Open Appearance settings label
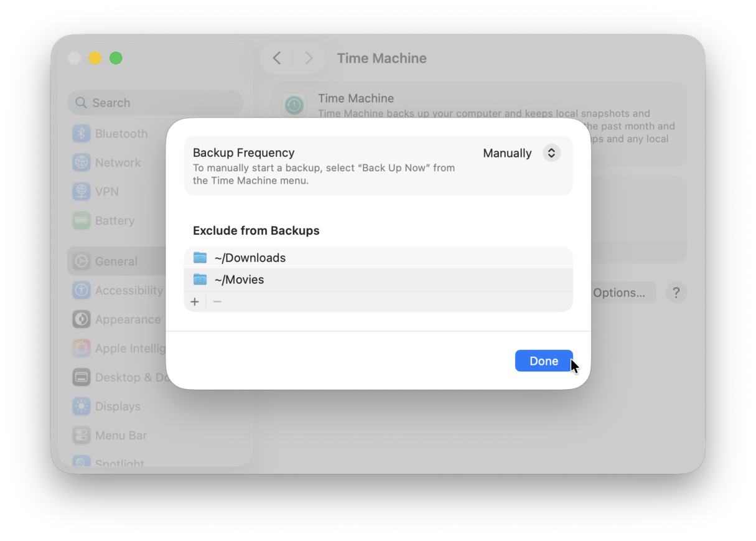 [x=128, y=319]
